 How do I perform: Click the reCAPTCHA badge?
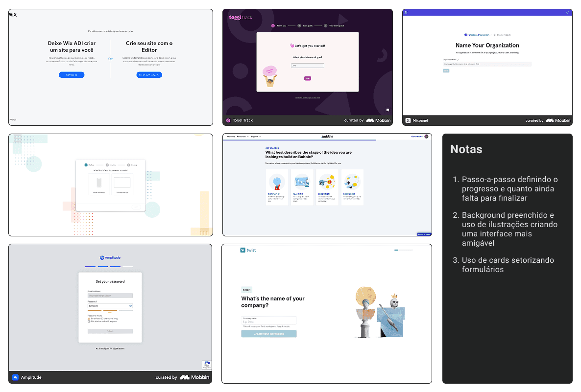tap(207, 365)
